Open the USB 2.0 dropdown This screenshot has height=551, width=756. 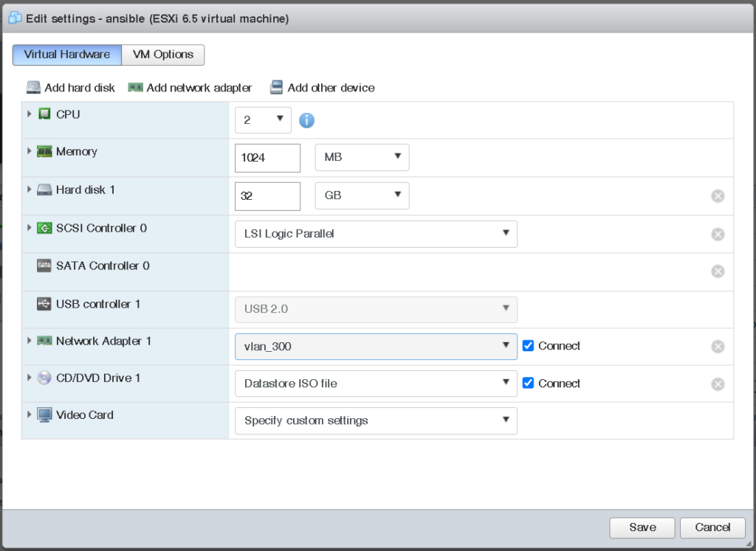coord(376,309)
